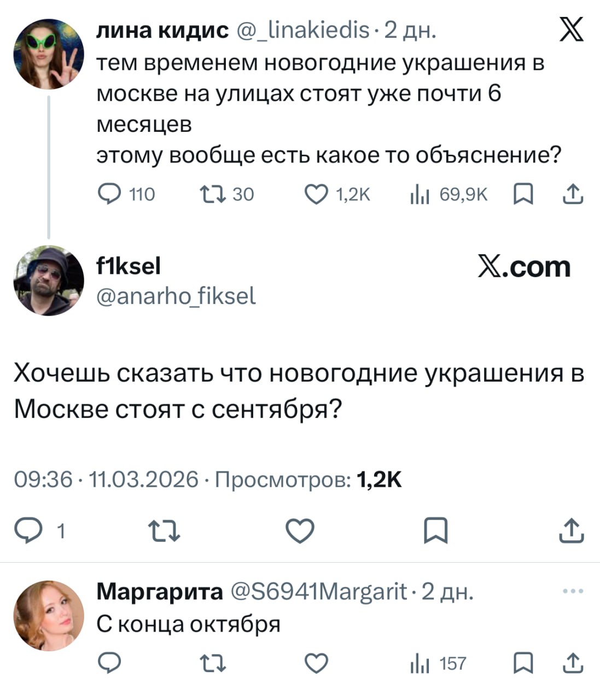
Task: Open the @_linakiedis handle link
Action: (x=302, y=30)
